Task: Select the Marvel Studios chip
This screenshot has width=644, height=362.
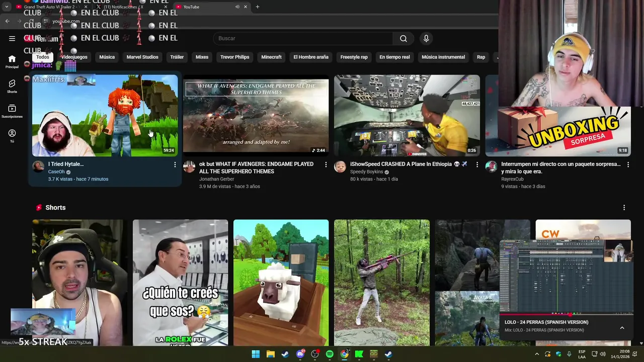Action: 142,57
